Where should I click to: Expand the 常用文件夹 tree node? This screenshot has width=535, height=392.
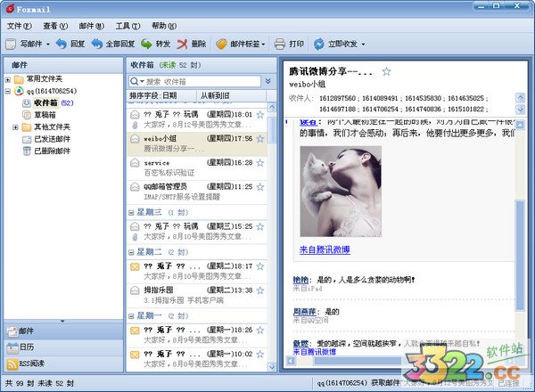pyautogui.click(x=7, y=80)
